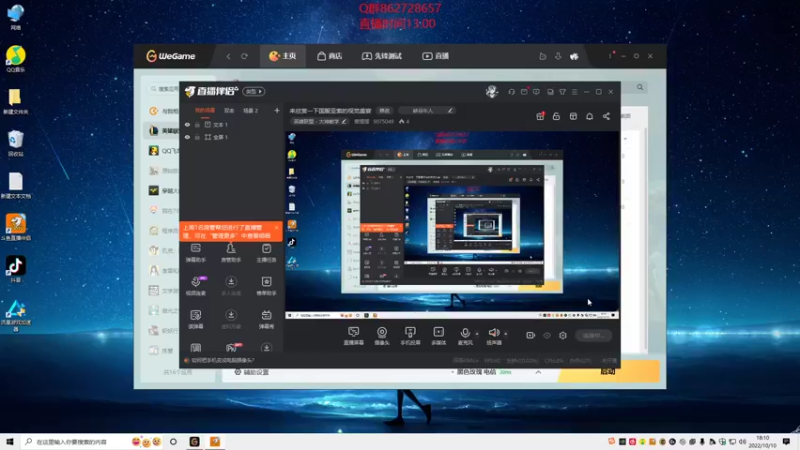The image size is (800, 450).
Task: Open 榜单助手 tool
Action: pos(266,286)
